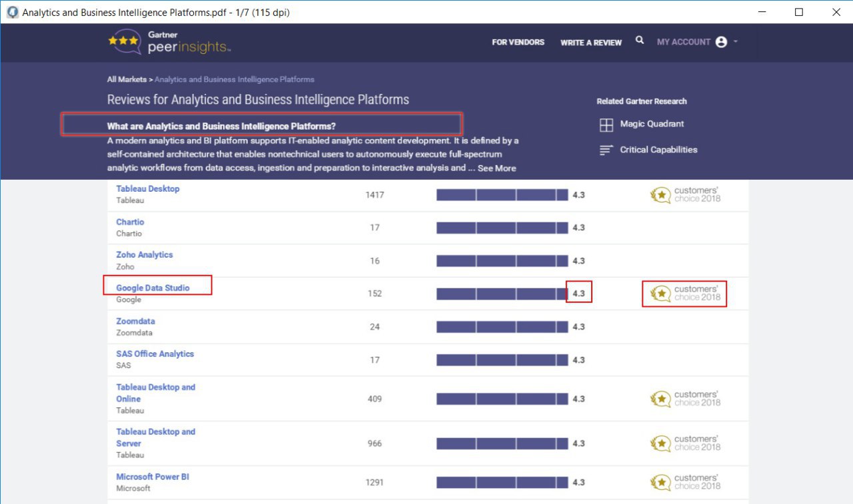
Task: Click the rating bar for Tableau Desktop
Action: pyautogui.click(x=502, y=195)
